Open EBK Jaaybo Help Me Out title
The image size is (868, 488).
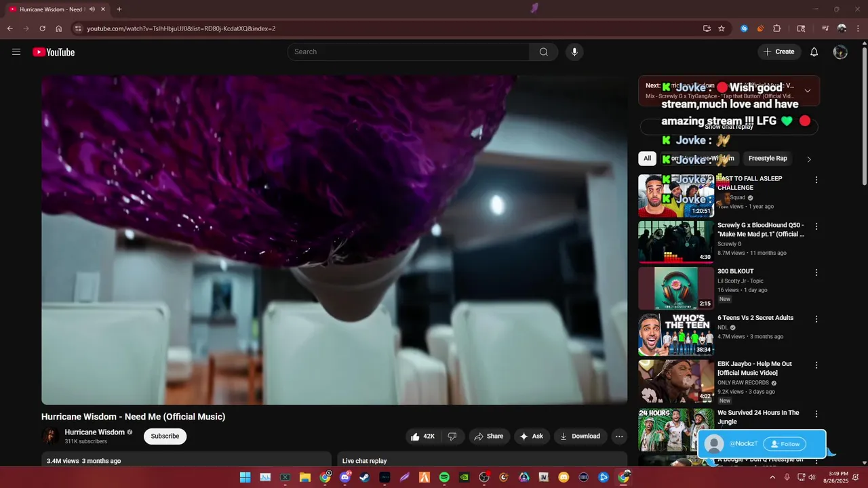point(754,368)
